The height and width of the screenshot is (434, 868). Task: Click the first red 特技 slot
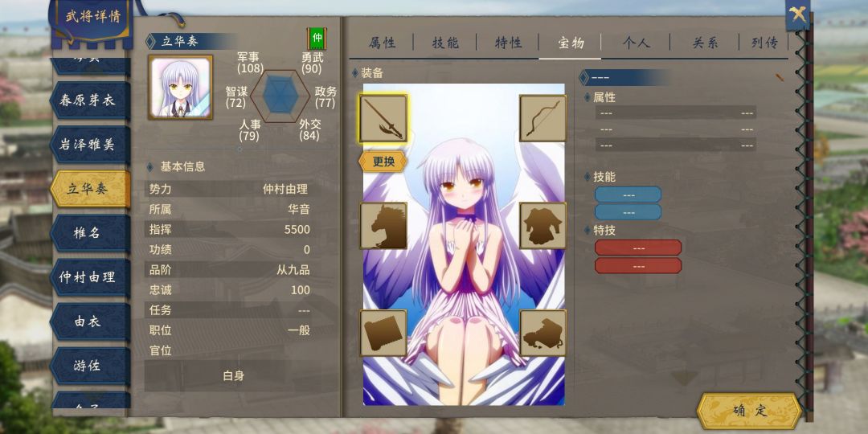pyautogui.click(x=637, y=248)
